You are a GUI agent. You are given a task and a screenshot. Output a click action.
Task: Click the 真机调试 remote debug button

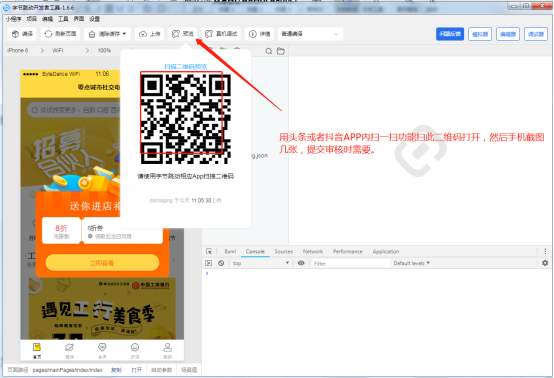(x=221, y=34)
